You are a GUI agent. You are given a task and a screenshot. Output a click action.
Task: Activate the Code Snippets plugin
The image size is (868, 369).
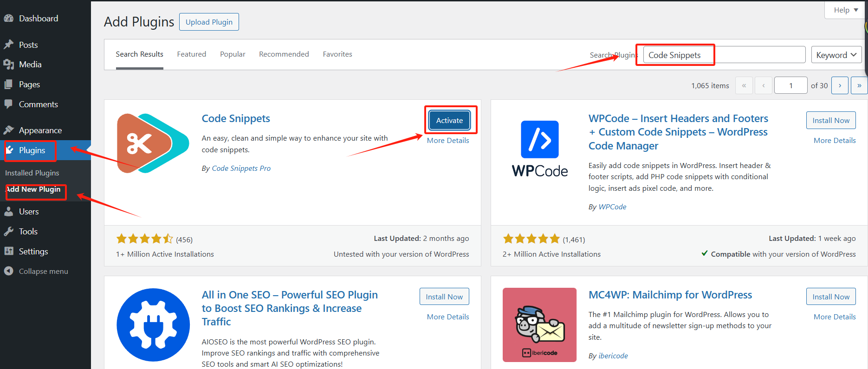[x=449, y=120]
